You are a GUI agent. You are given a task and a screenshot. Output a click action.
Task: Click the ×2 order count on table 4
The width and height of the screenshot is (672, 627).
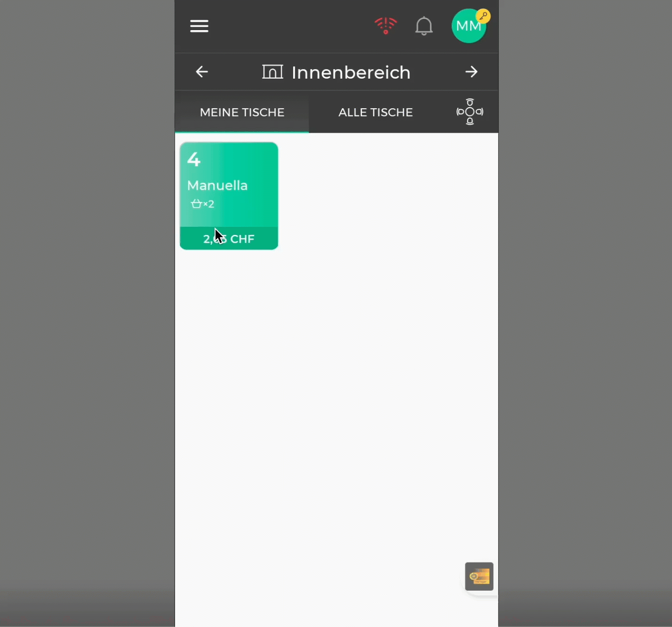pos(209,204)
